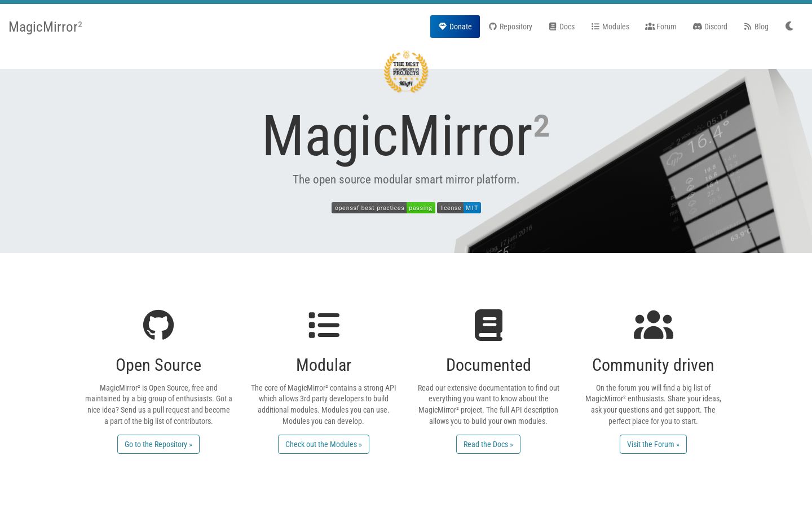This screenshot has height=508, width=812.
Task: Click the people icon above Community driven
Action: (653, 325)
